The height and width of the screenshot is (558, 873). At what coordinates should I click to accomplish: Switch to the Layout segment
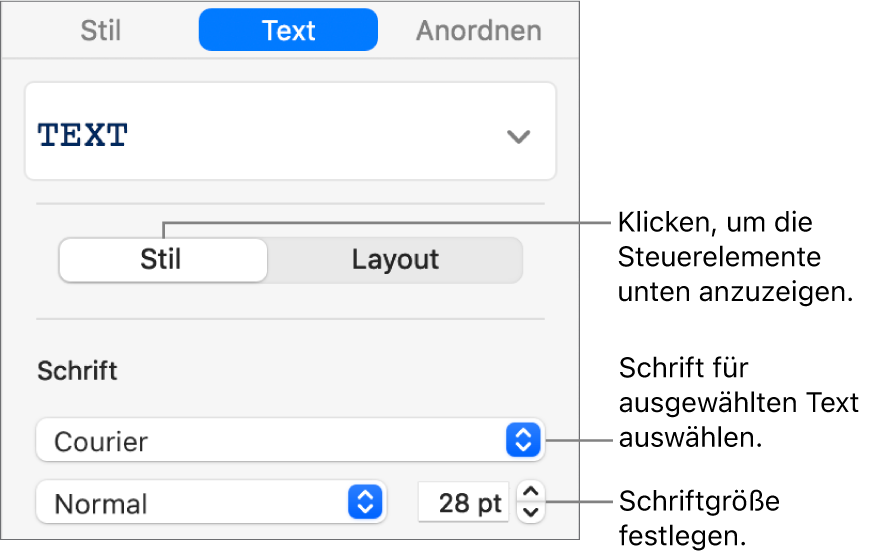pos(395,260)
